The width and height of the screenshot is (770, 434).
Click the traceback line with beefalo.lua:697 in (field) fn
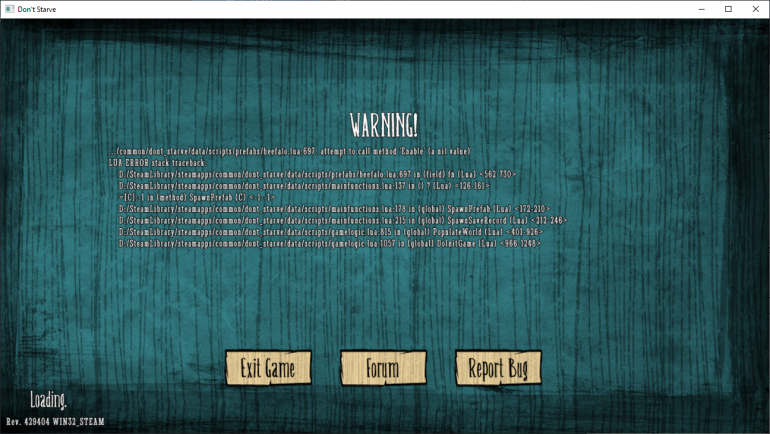[x=317, y=174]
